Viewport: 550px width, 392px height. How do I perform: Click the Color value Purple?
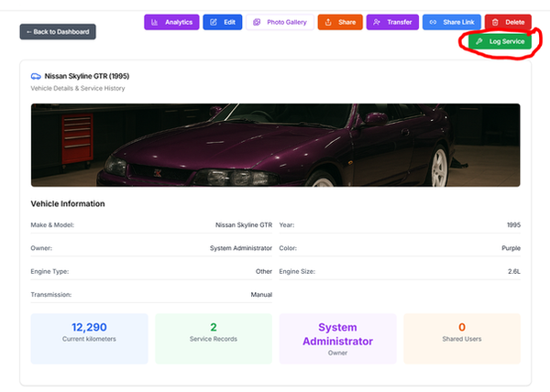(511, 248)
